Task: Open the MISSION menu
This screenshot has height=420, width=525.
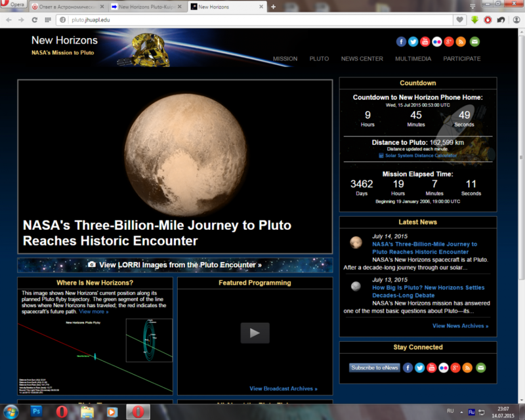Action: (285, 58)
